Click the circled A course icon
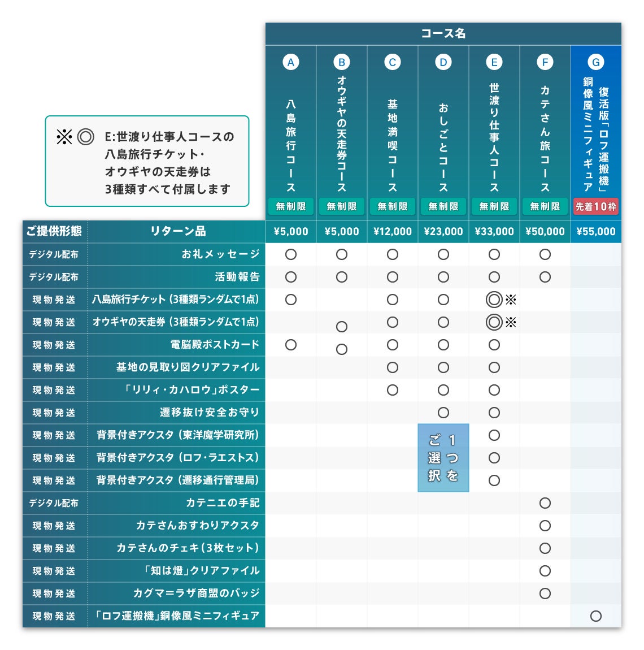The width and height of the screenshot is (644, 650). click(290, 62)
